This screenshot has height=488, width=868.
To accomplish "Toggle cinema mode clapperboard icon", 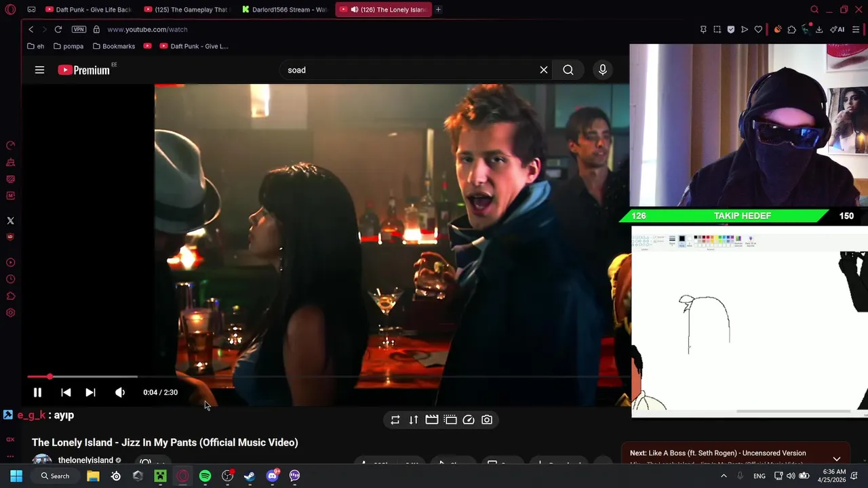I will [x=432, y=420].
